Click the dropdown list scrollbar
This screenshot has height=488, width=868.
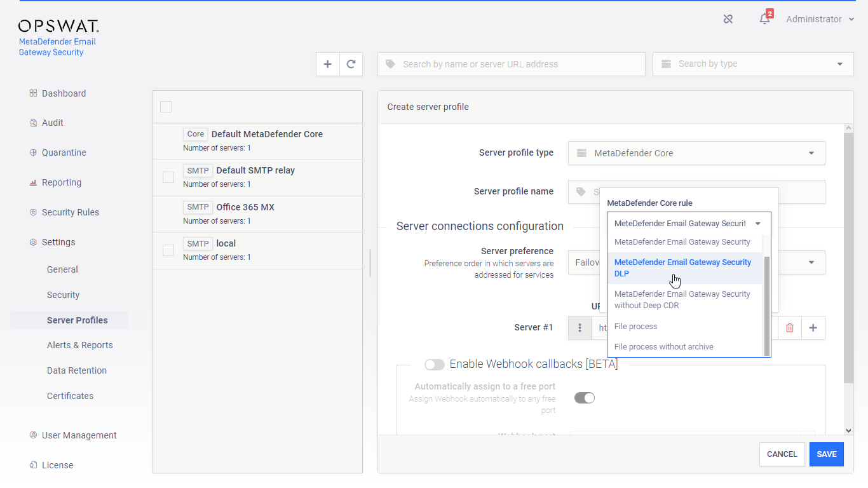click(x=767, y=306)
